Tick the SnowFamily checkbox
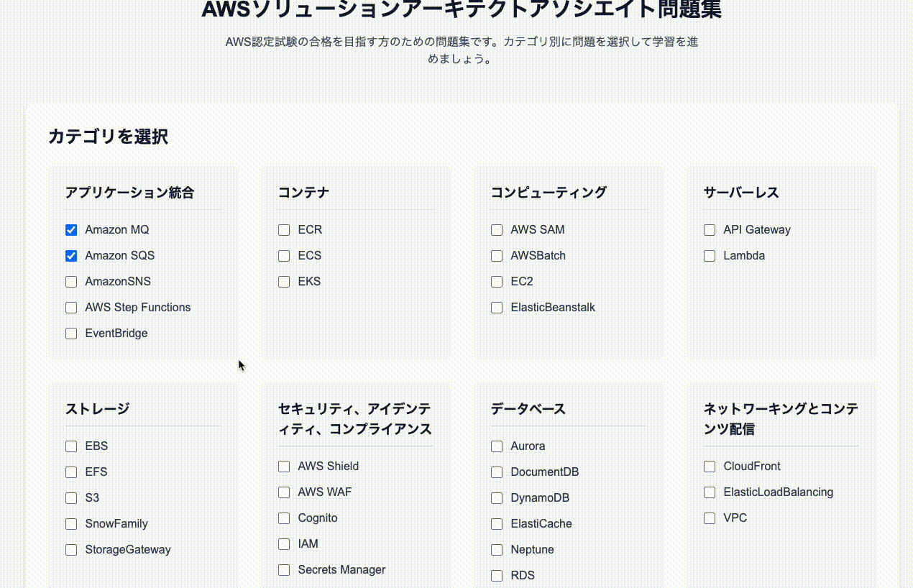 pos(71,524)
